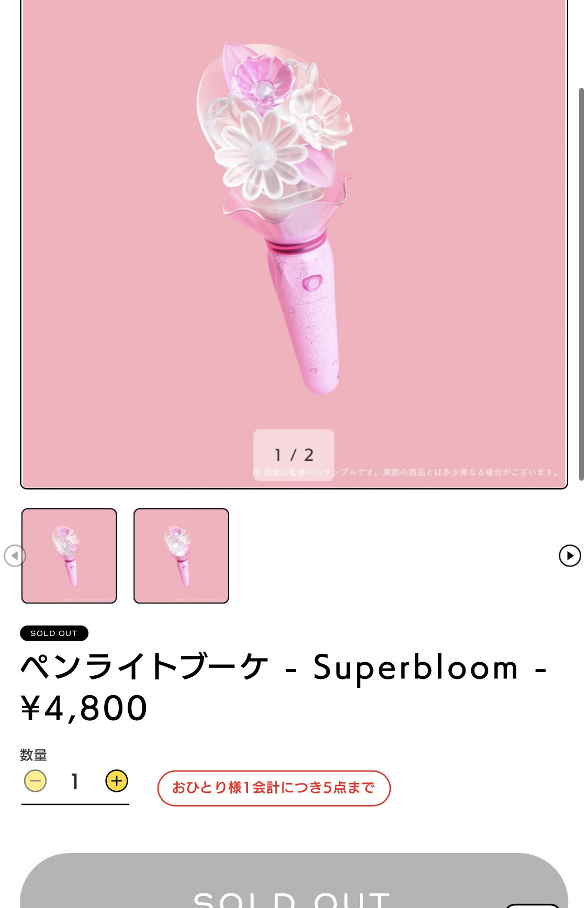Click the previous thumbnail arrow icon
The width and height of the screenshot is (588, 908).
15,555
